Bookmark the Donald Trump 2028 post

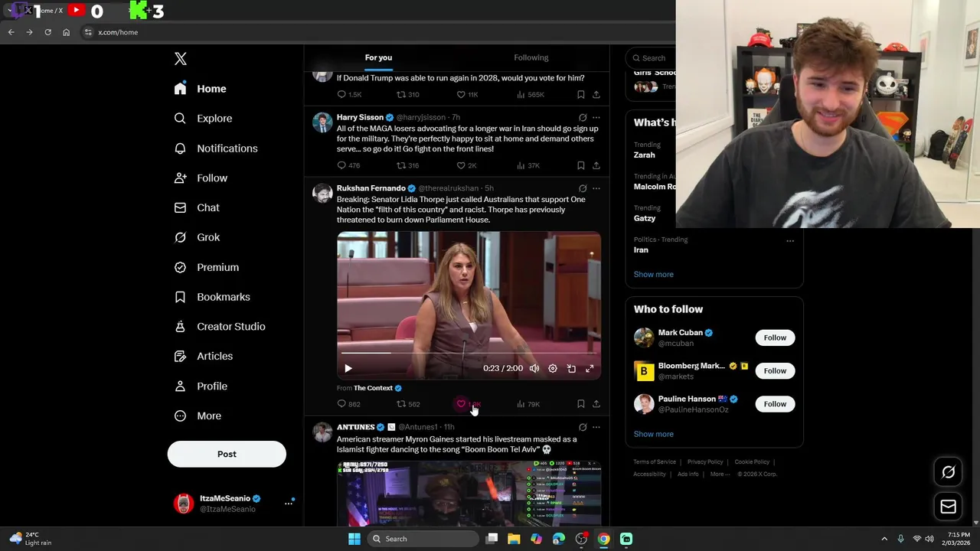[x=581, y=95]
